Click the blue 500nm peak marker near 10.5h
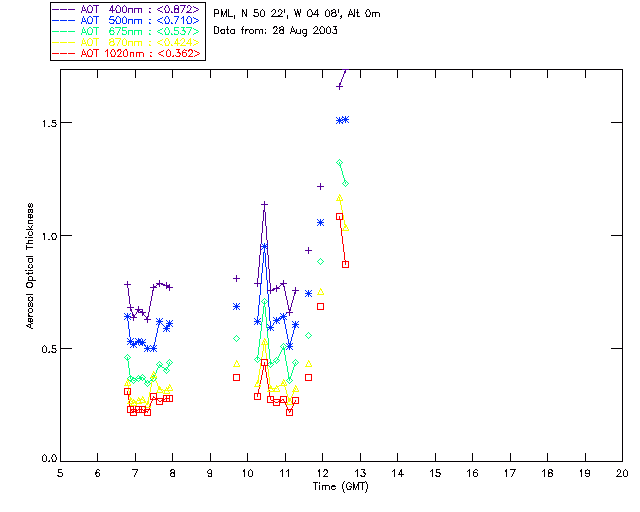 (x=264, y=246)
